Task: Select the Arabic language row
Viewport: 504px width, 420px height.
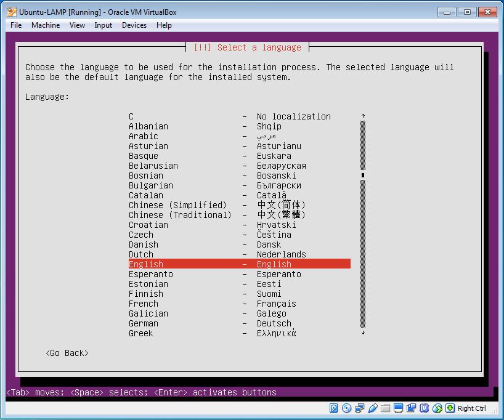Action: tap(240, 136)
